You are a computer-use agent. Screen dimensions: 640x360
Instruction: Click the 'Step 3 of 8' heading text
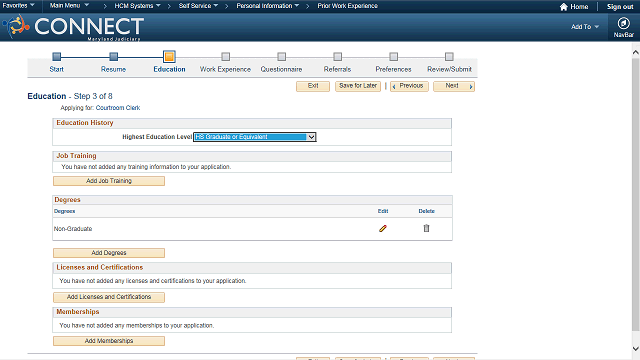tap(93, 96)
